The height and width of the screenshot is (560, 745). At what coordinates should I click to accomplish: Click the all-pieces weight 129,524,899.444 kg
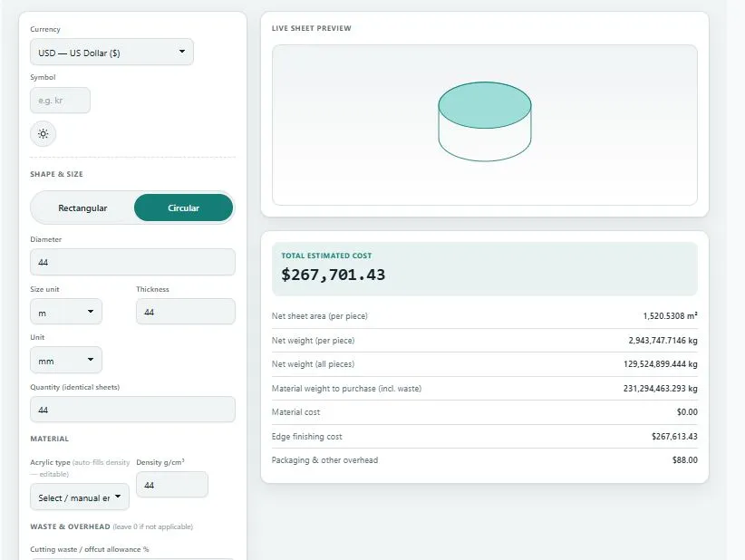tap(661, 364)
